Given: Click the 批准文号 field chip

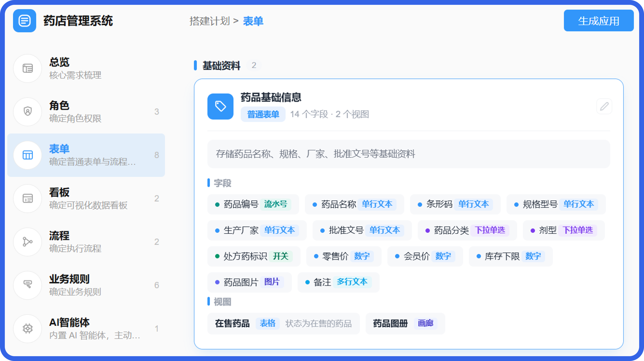Looking at the screenshot, I should tap(362, 230).
